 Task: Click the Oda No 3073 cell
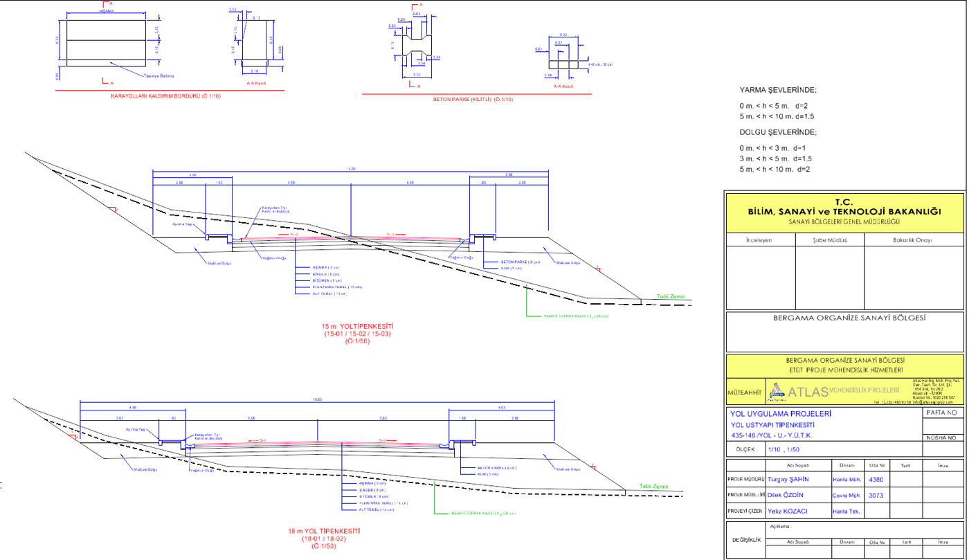877,495
